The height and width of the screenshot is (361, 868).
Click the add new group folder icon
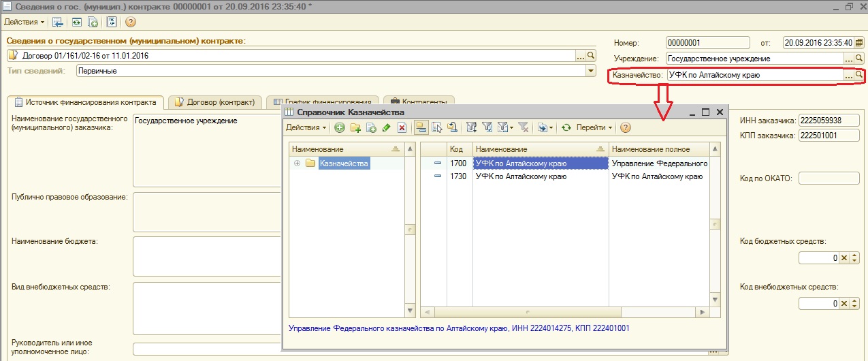click(355, 127)
